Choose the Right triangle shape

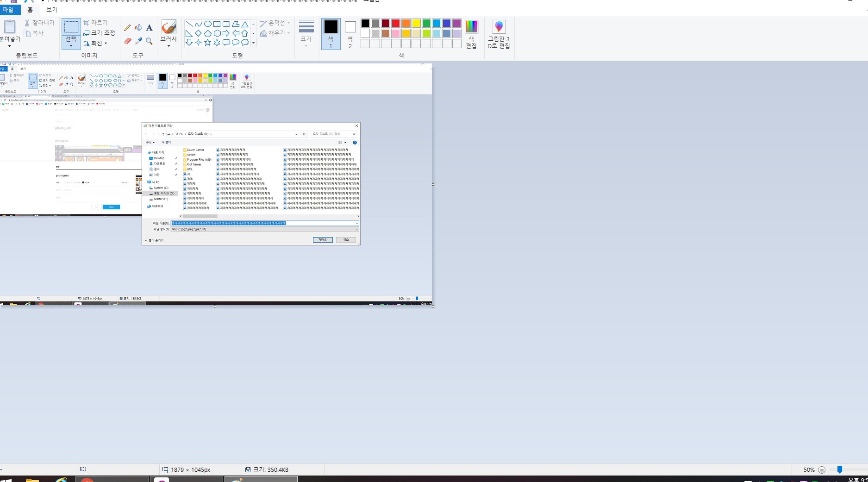pyautogui.click(x=189, y=33)
